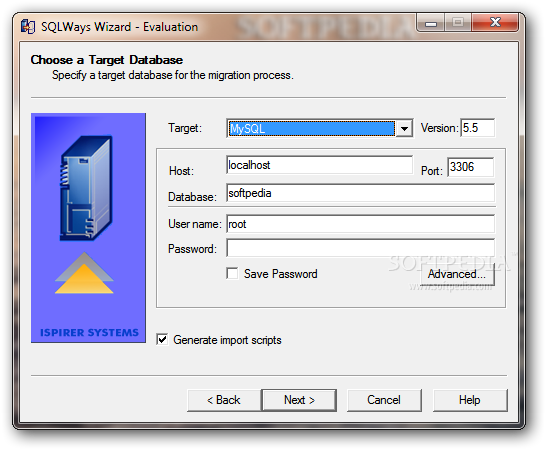Click the Choose a Target Database heading
The width and height of the screenshot is (546, 450).
coord(107,60)
